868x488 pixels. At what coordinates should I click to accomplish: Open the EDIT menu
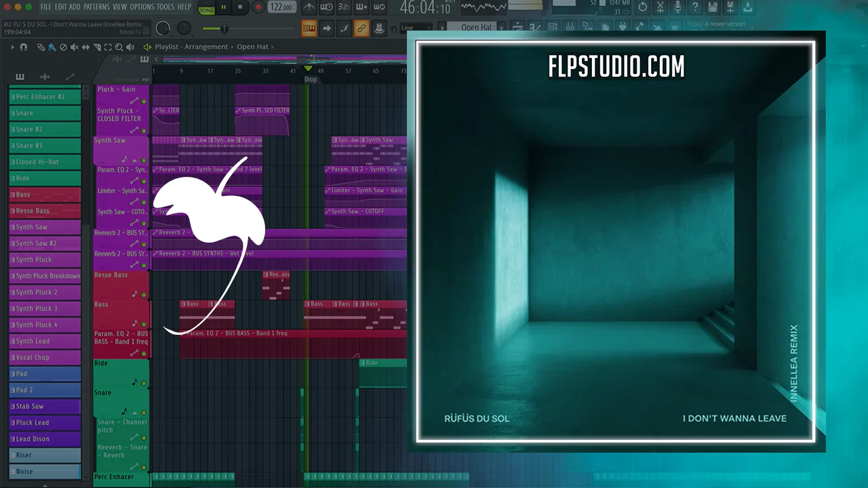click(61, 7)
